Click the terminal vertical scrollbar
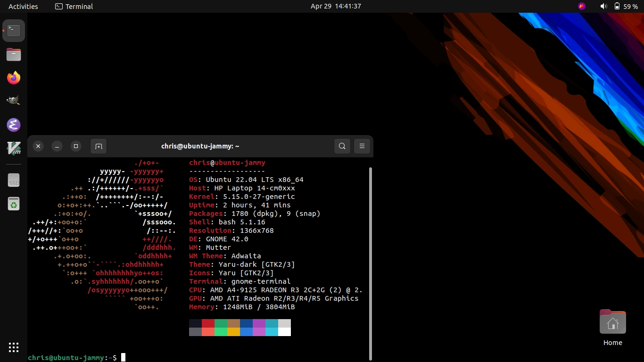 pyautogui.click(x=370, y=263)
